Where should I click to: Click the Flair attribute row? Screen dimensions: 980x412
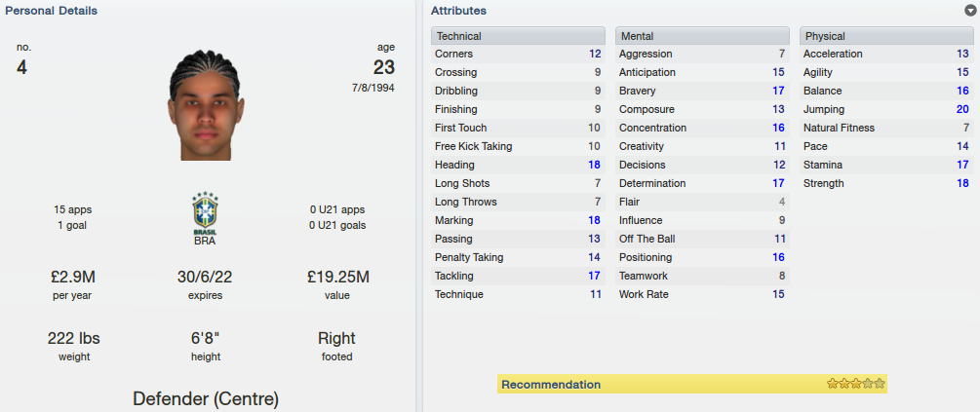702,202
